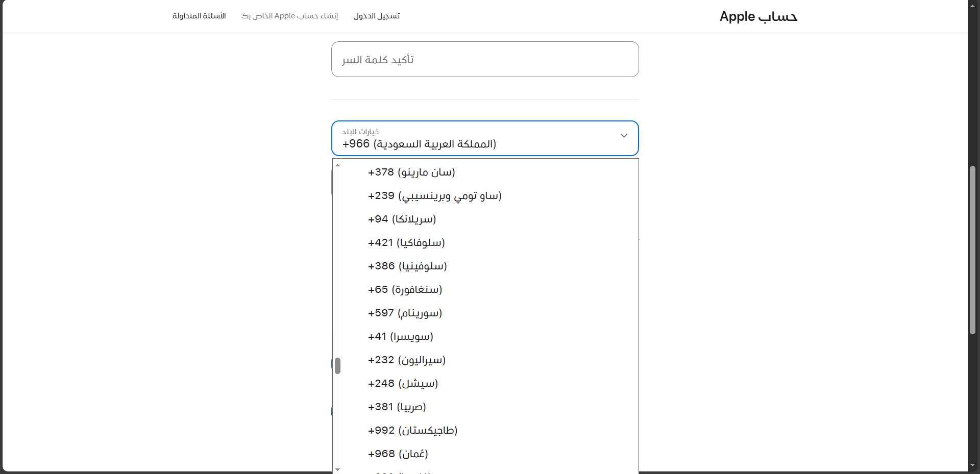Choose Serbia +381 from list

(x=397, y=407)
